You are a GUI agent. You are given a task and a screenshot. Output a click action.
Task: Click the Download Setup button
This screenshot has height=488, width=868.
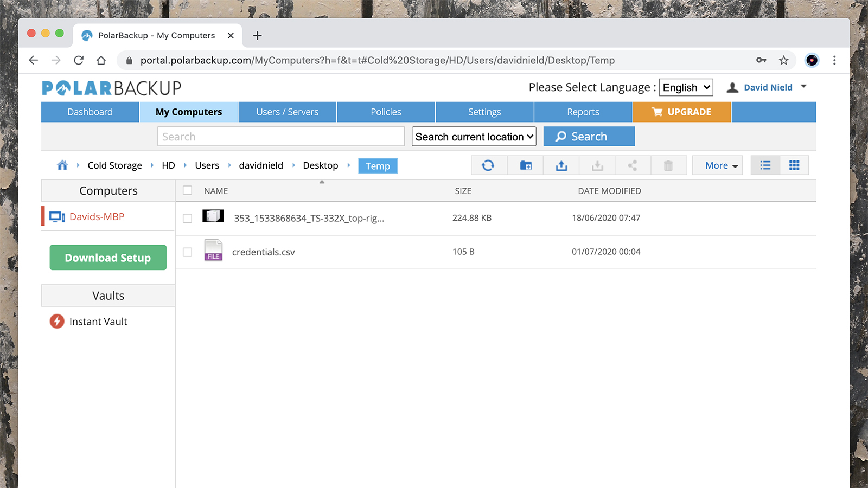(108, 258)
